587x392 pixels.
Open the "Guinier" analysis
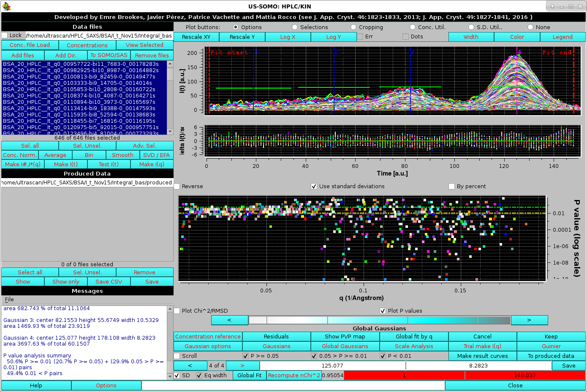pos(551,346)
